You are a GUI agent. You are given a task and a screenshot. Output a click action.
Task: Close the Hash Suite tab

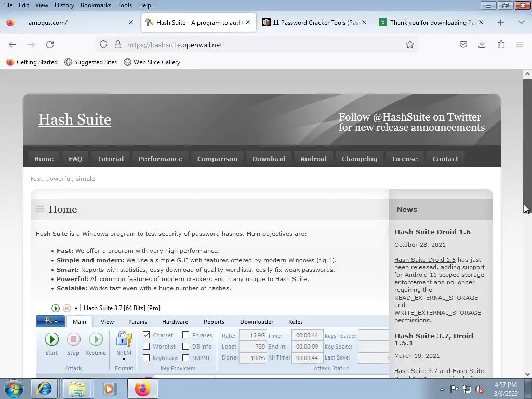[248, 22]
